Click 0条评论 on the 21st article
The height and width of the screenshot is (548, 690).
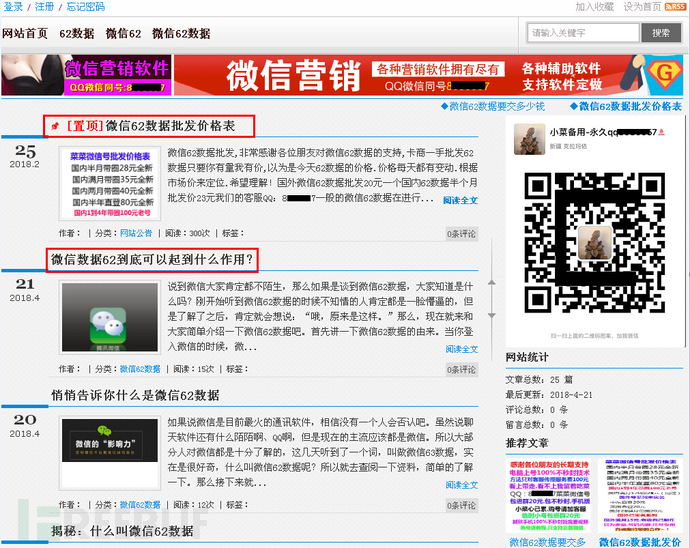coord(461,370)
